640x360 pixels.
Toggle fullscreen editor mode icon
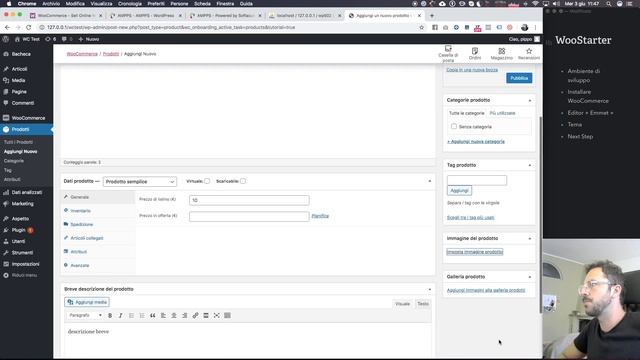point(217,316)
